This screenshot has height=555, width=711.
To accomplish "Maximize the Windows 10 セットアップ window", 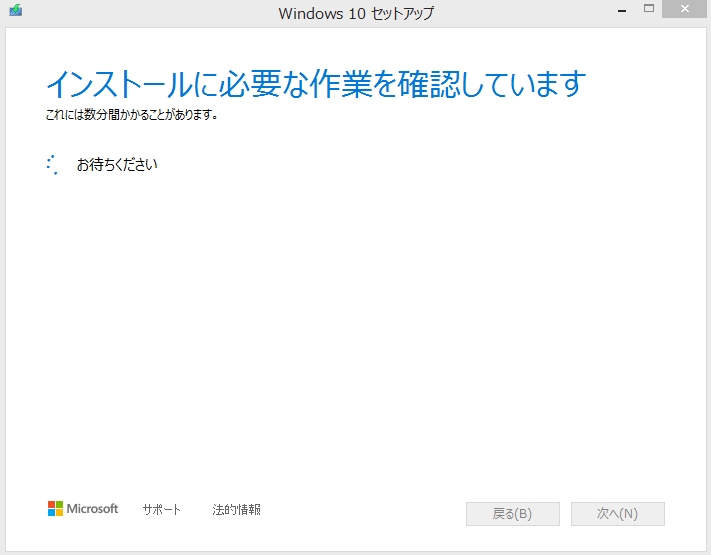I will coord(649,9).
